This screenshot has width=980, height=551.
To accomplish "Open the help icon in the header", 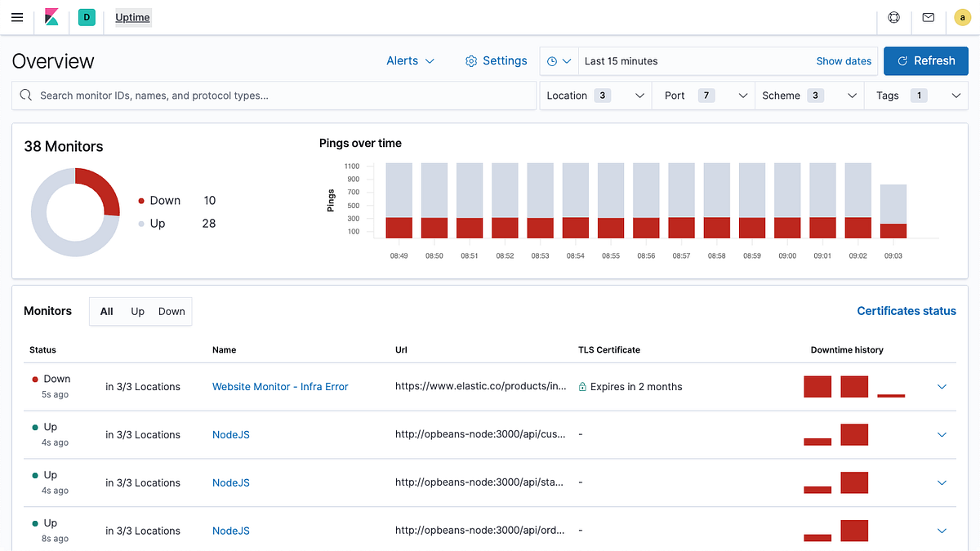I will [893, 17].
